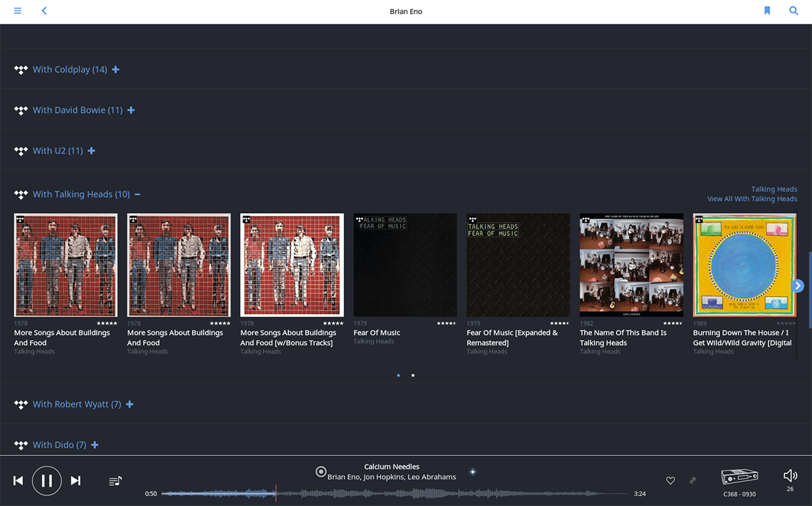The width and height of the screenshot is (812, 506).
Task: Seek within the track waveform bar
Action: tap(396, 494)
